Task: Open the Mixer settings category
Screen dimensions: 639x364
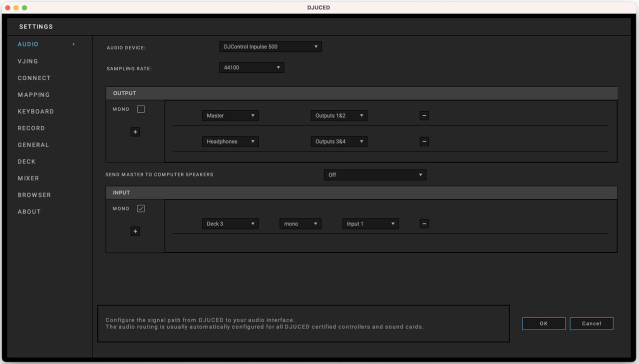Action: (x=28, y=179)
